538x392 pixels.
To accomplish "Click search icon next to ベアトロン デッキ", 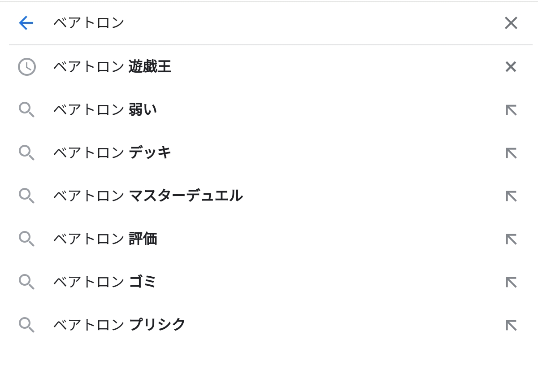I will click(27, 153).
